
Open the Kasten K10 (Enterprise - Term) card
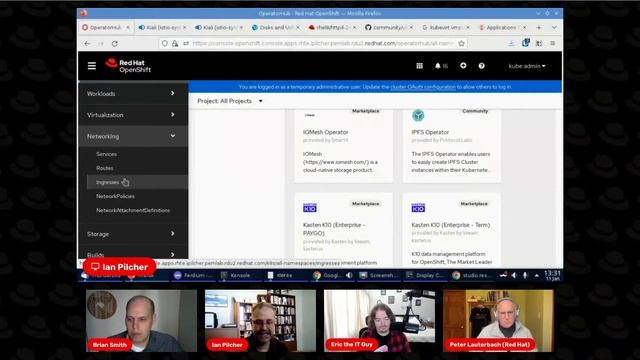tap(451, 229)
